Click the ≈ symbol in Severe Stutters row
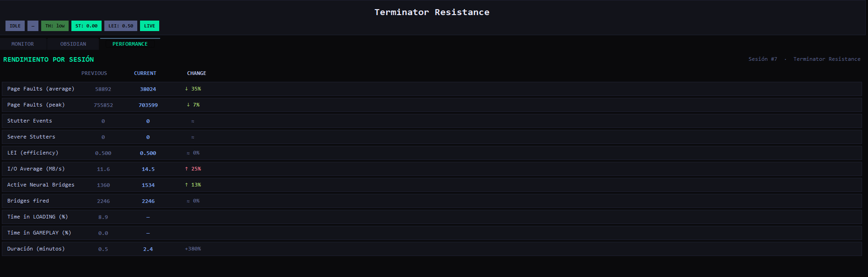This screenshot has height=277, width=868. pyautogui.click(x=193, y=137)
